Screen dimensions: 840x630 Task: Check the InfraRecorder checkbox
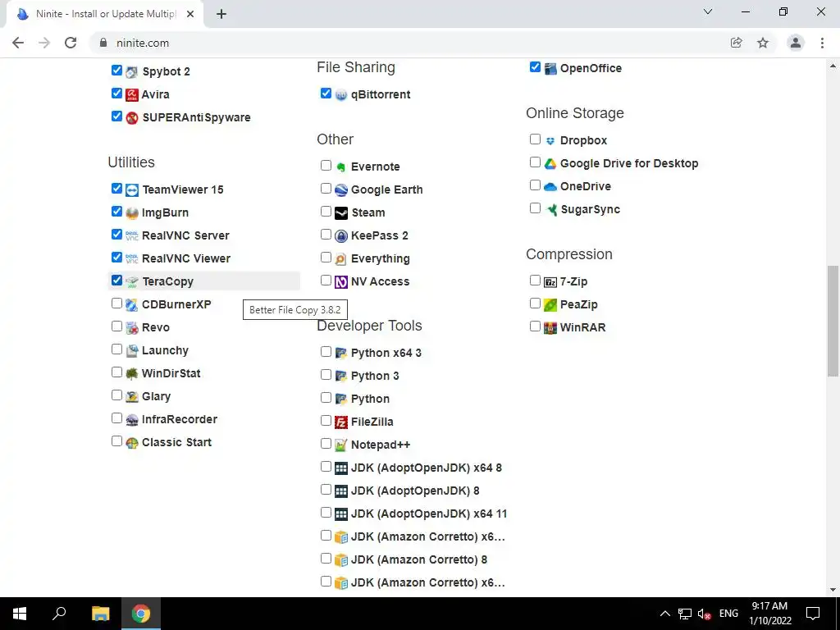point(116,418)
